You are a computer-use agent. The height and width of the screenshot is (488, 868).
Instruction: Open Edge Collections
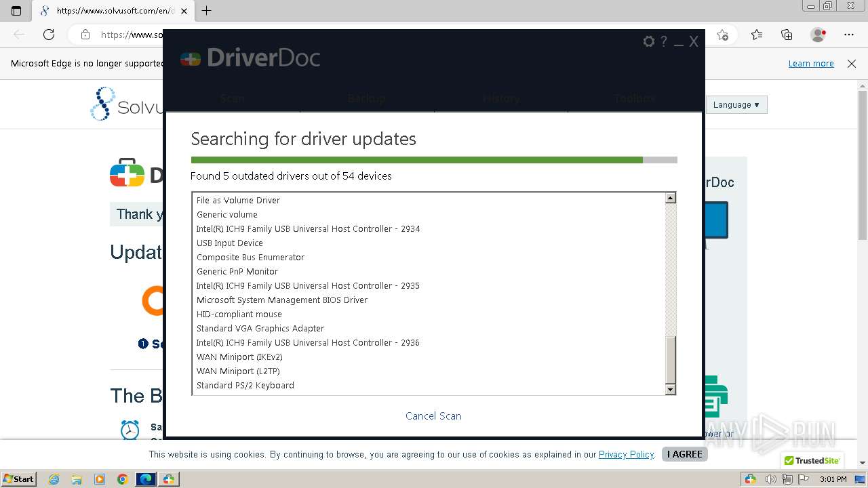787,35
